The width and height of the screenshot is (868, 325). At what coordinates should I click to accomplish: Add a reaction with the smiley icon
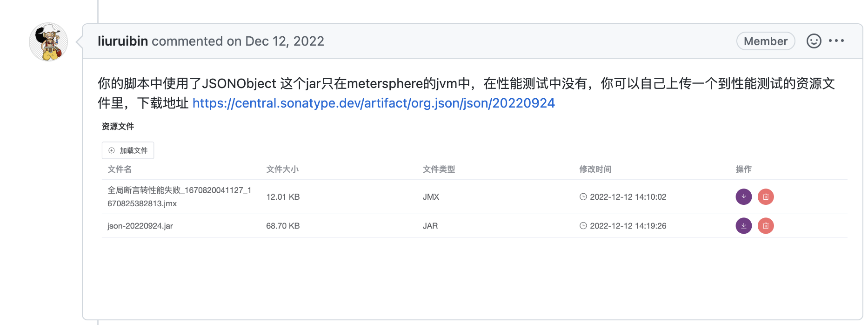814,41
